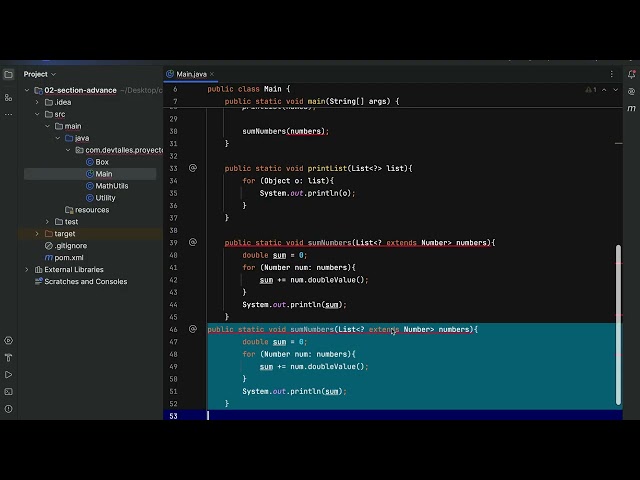Open the Terminal tool window icon

click(8, 392)
